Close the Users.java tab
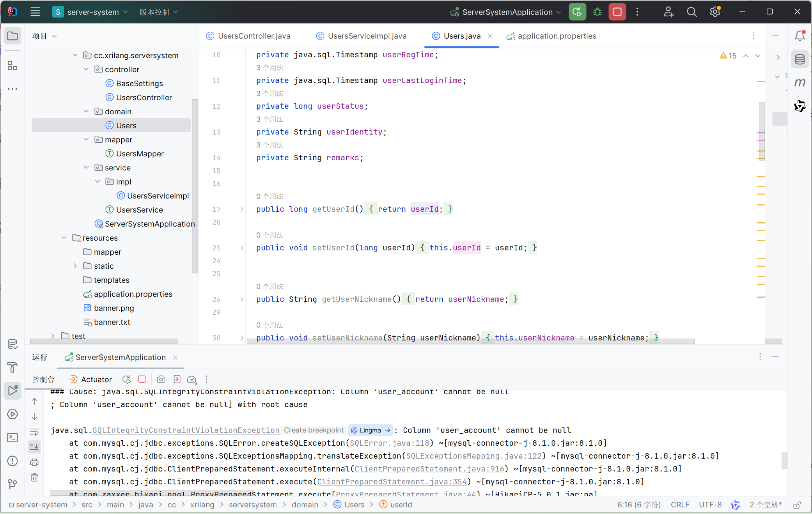The image size is (812, 514). click(x=490, y=36)
